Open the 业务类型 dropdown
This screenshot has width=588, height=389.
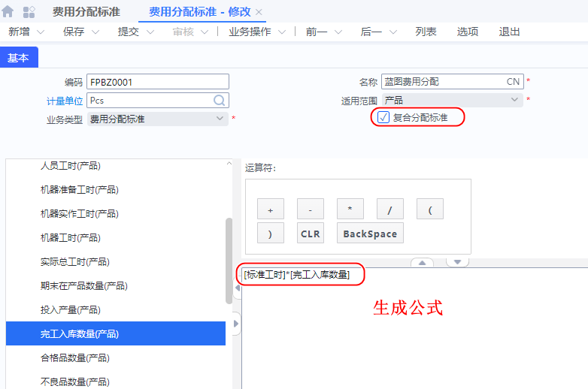click(x=220, y=119)
